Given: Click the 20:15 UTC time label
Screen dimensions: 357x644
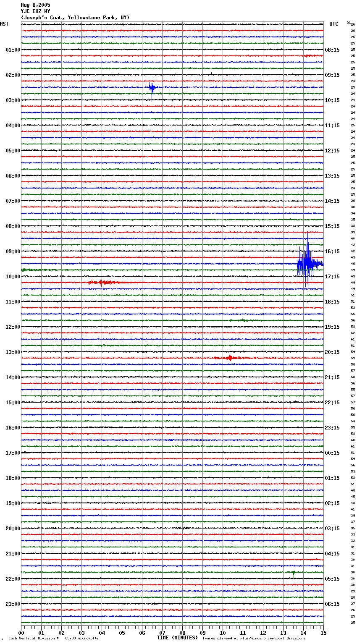Looking at the screenshot, I should click(332, 352).
